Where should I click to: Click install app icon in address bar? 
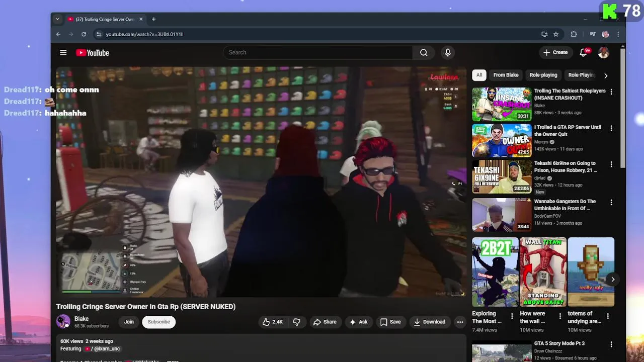pos(544,34)
